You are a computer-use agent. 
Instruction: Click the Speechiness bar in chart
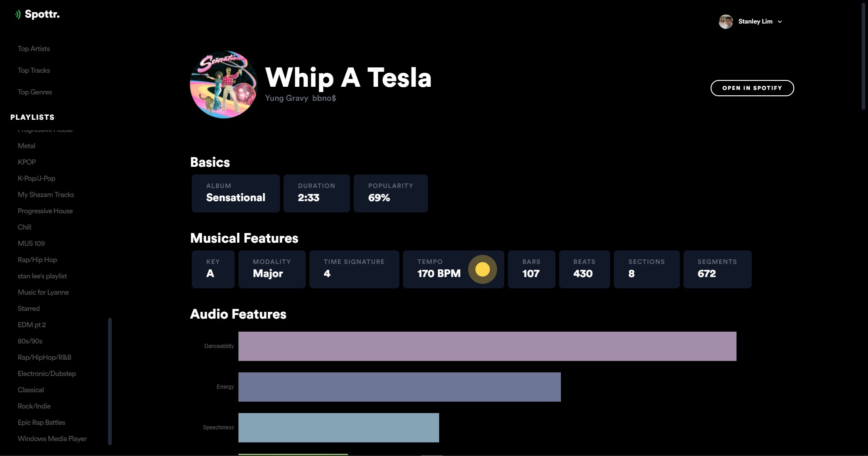tap(338, 428)
